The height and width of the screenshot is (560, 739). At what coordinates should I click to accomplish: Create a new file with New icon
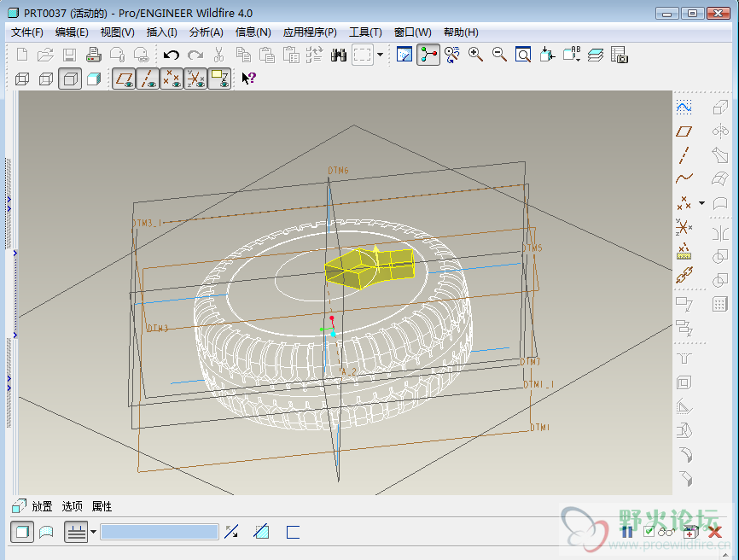(21, 55)
